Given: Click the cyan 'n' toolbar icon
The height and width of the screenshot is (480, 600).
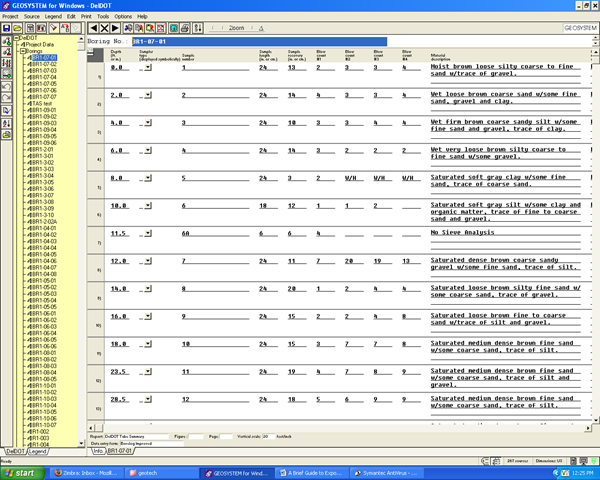Looking at the screenshot, I should [174, 28].
